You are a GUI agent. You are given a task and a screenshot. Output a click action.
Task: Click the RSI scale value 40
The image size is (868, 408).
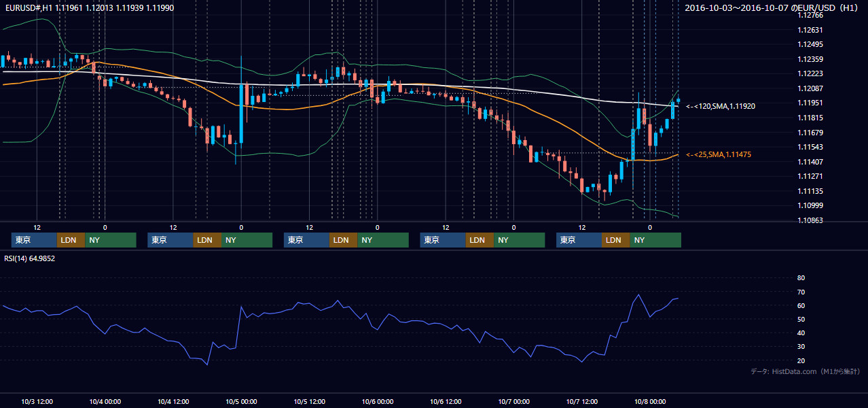click(801, 333)
